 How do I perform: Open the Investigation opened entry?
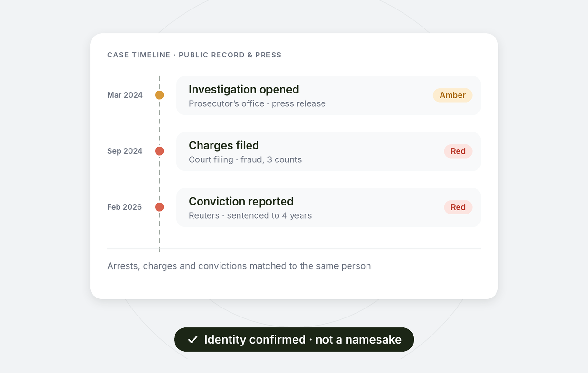pyautogui.click(x=329, y=95)
